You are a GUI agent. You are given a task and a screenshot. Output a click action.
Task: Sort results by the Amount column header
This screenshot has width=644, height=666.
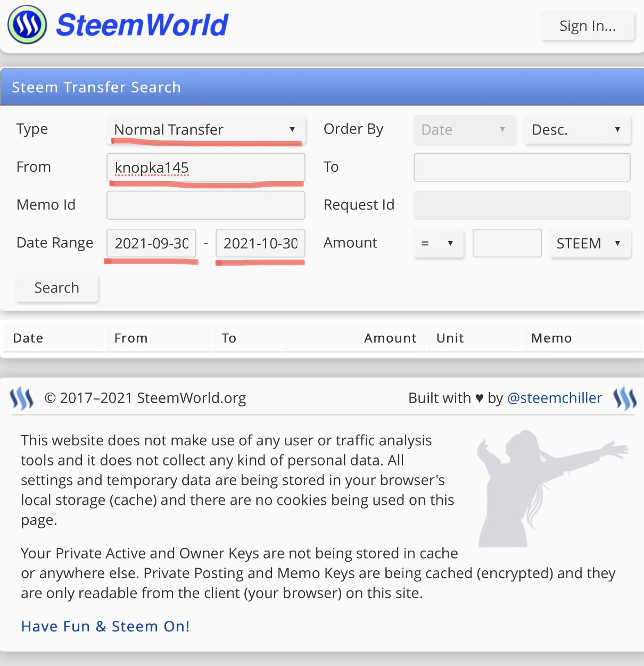click(x=390, y=338)
